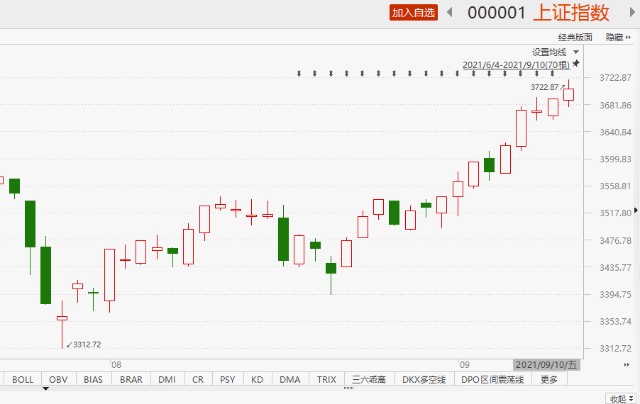640x404 pixels.
Task: Click the date range 2021/6/4-2021/9/10 link
Action: (x=515, y=64)
